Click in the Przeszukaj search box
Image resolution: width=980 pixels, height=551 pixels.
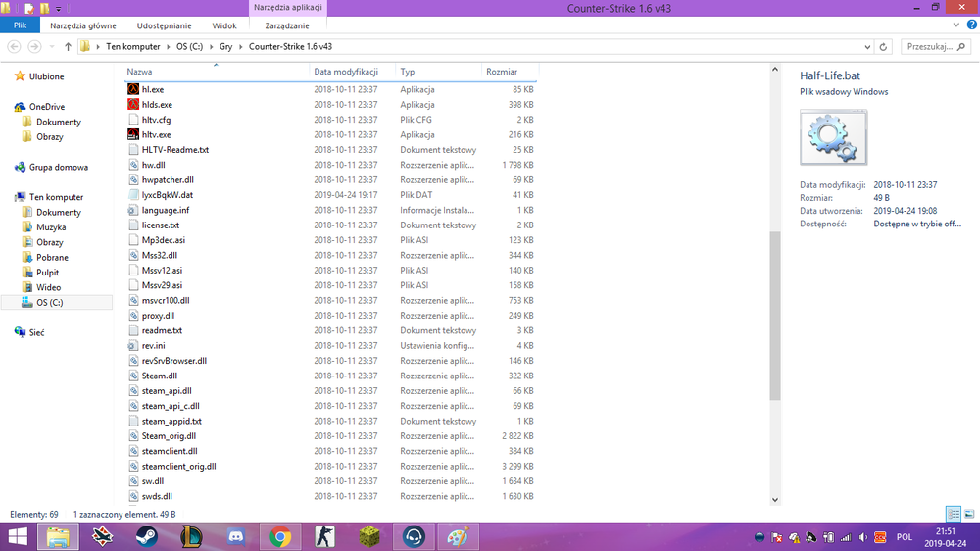click(936, 47)
